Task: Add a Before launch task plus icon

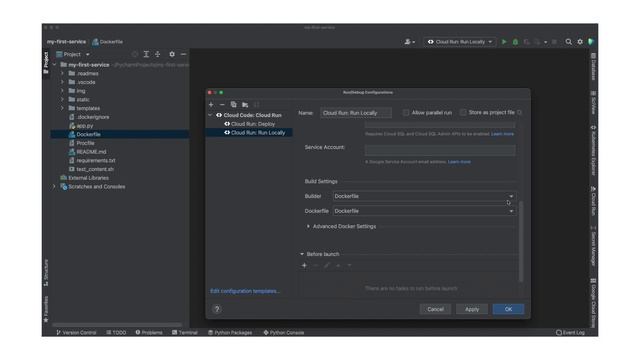Action: click(x=304, y=265)
